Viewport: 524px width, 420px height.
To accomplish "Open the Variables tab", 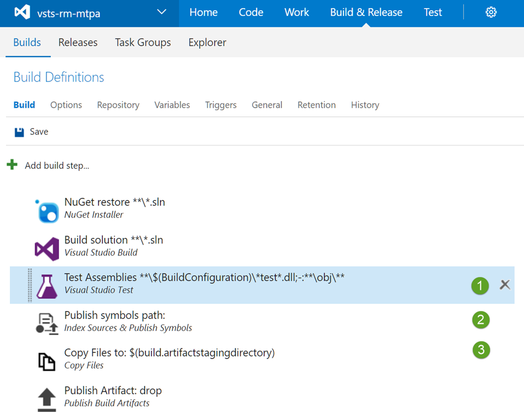I will tap(172, 105).
